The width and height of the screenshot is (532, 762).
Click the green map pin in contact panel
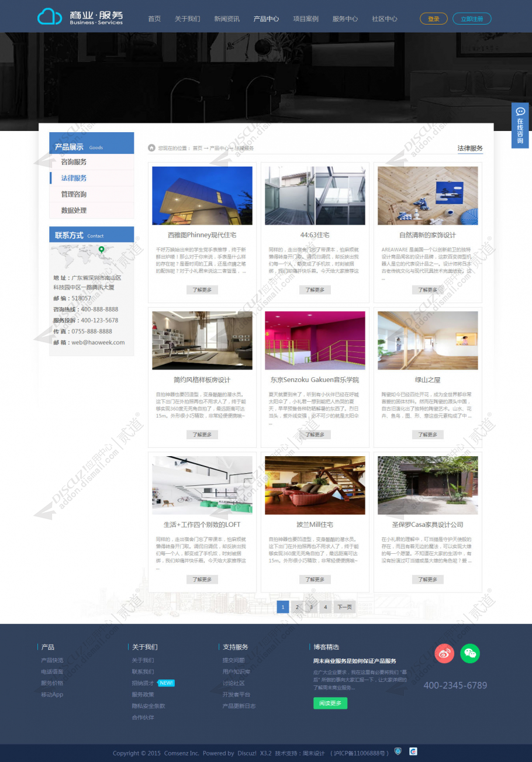(101, 250)
